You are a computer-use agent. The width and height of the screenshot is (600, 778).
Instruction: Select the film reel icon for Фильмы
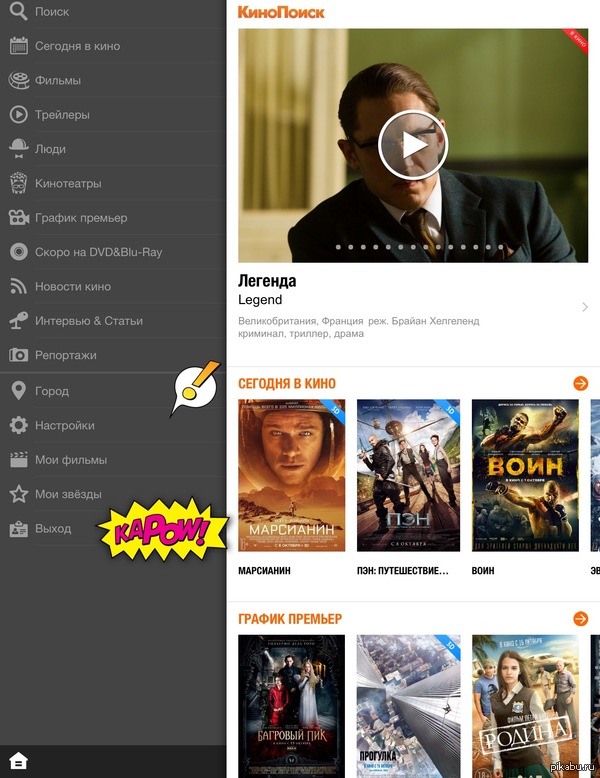[18, 80]
